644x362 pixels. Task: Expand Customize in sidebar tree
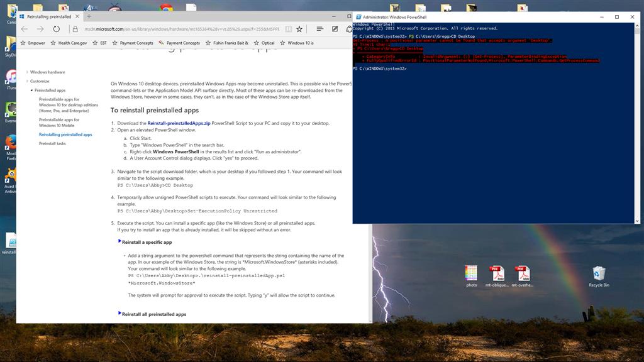[28, 81]
